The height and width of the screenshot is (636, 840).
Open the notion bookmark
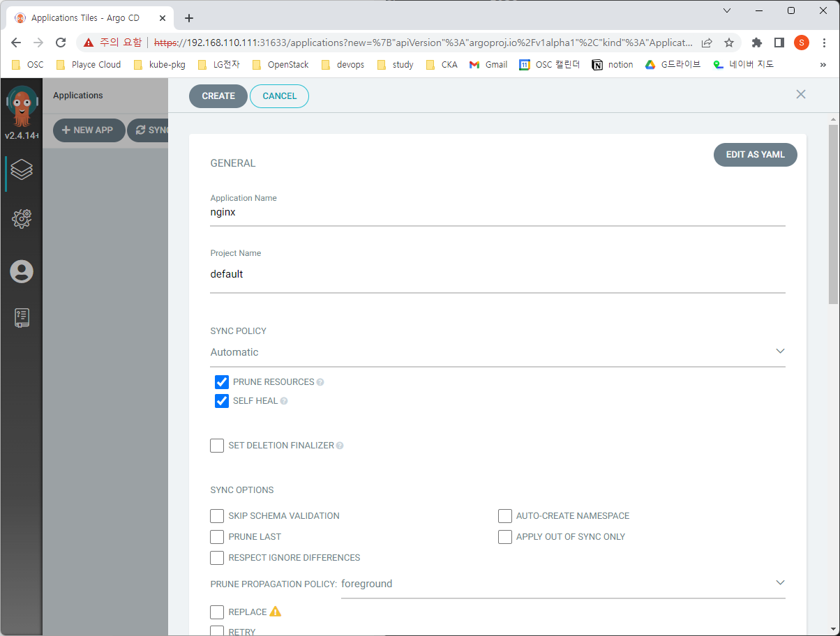613,65
